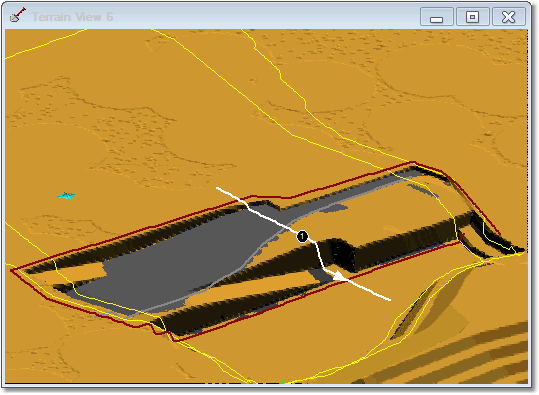Image resolution: width=539 pixels, height=395 pixels.
Task: Click the Terrain View 6 title text
Action: click(73, 17)
